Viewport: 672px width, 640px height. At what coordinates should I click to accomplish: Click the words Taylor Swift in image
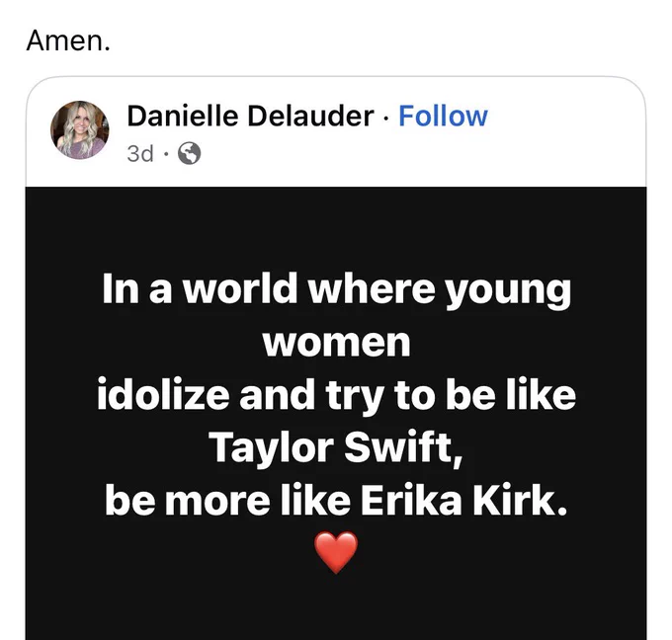coord(336,447)
